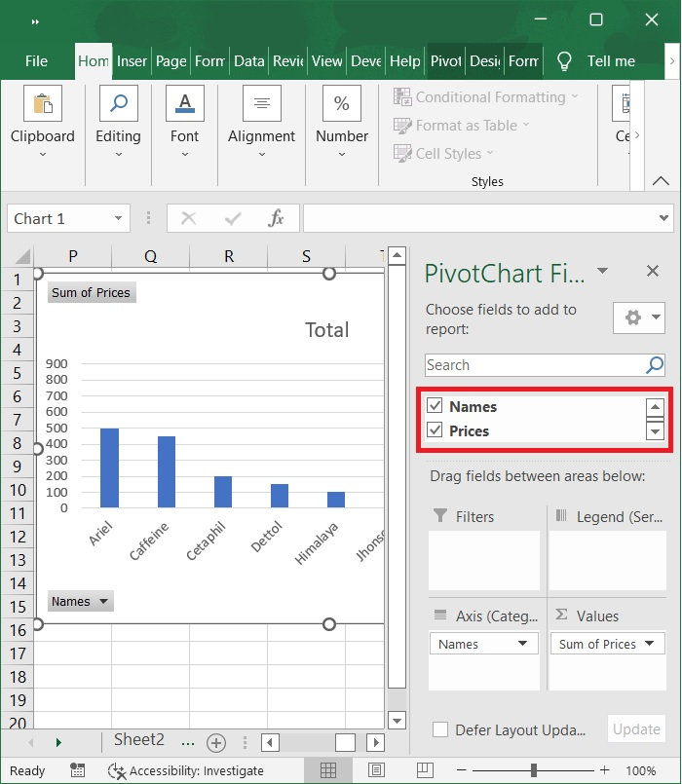The image size is (682, 784).
Task: Switch to the Insert tab
Action: (132, 61)
